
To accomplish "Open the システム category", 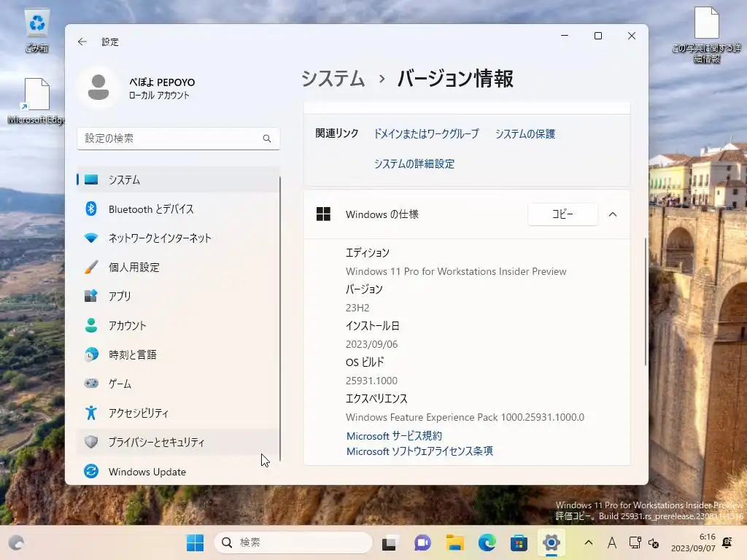I will tap(178, 179).
